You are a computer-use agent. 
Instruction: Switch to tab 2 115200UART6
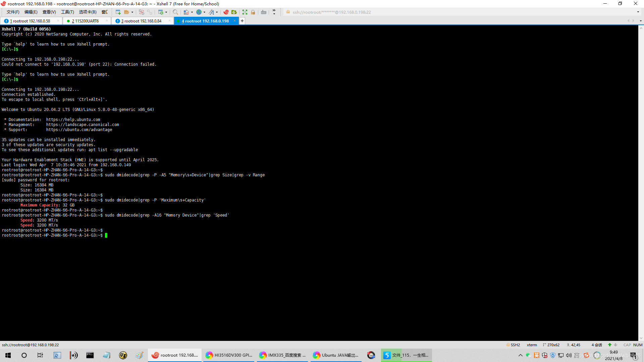click(85, 21)
